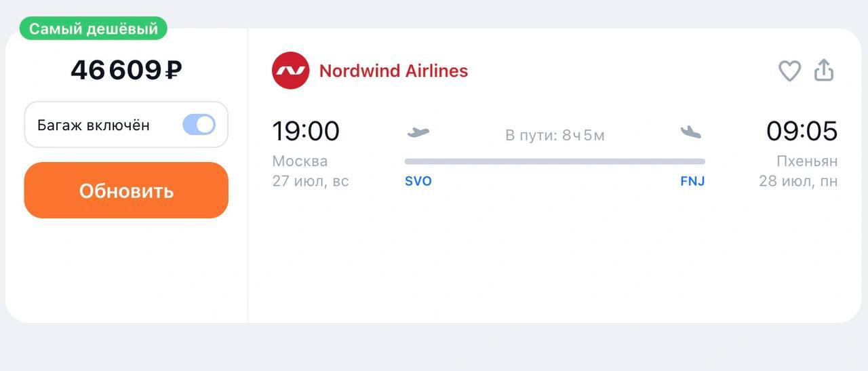
Task: Click the flight route progress bar
Action: pos(555,161)
